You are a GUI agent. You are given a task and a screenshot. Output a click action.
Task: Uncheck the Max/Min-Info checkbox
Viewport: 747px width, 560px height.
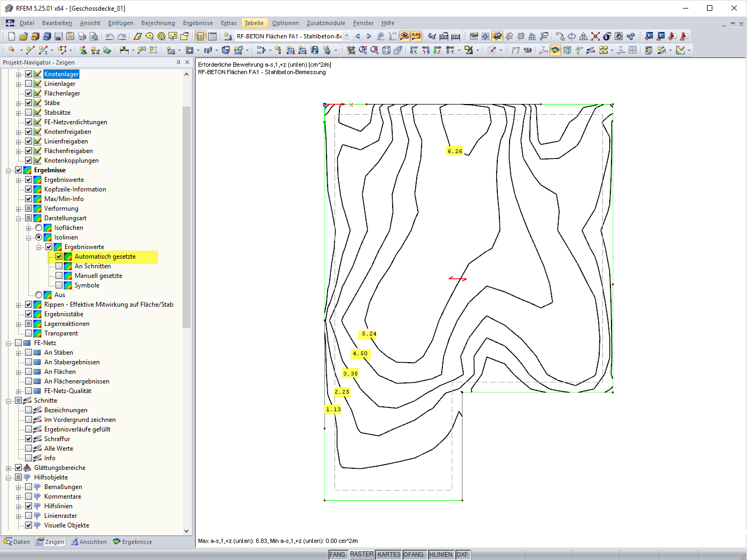coord(28,199)
